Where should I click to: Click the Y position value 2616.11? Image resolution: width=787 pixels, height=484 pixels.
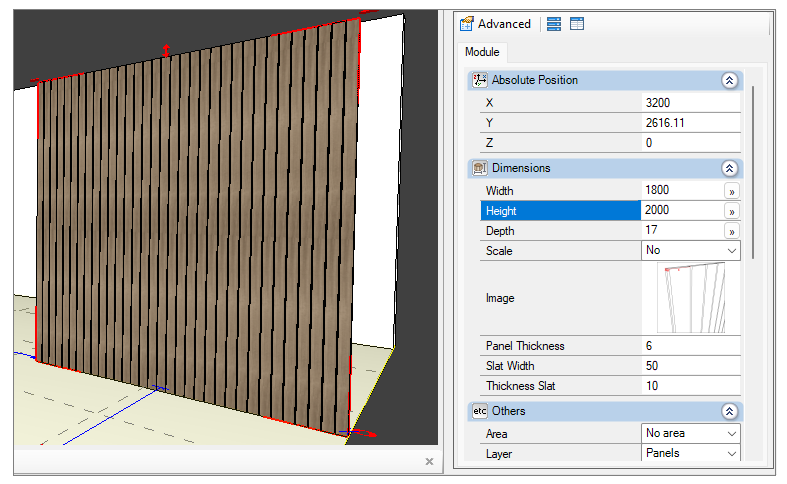point(665,123)
